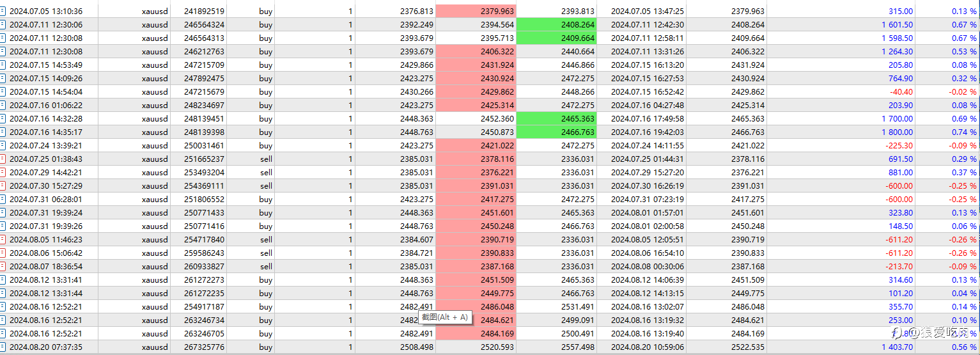
Task: Select ticket number 267325776 in last row
Action: (204, 347)
